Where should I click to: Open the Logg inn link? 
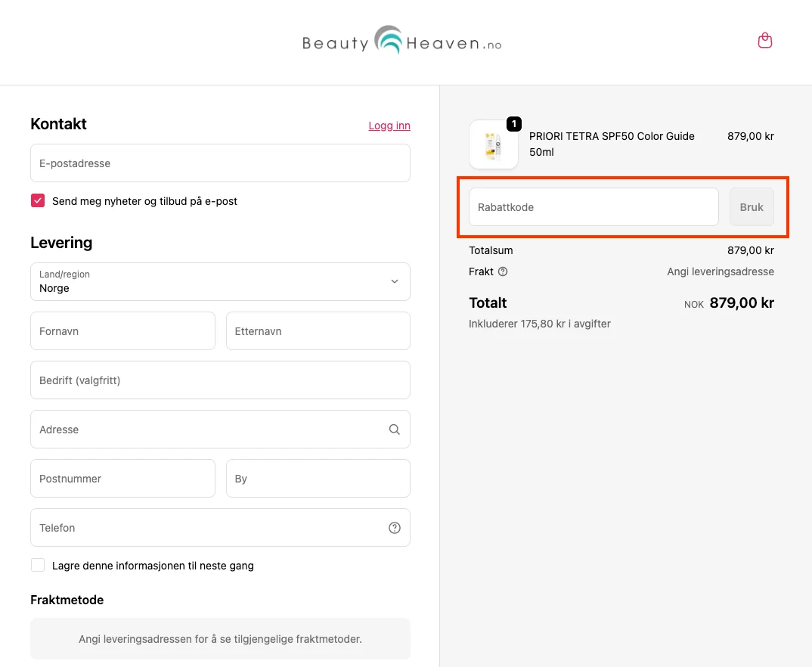[389, 126]
